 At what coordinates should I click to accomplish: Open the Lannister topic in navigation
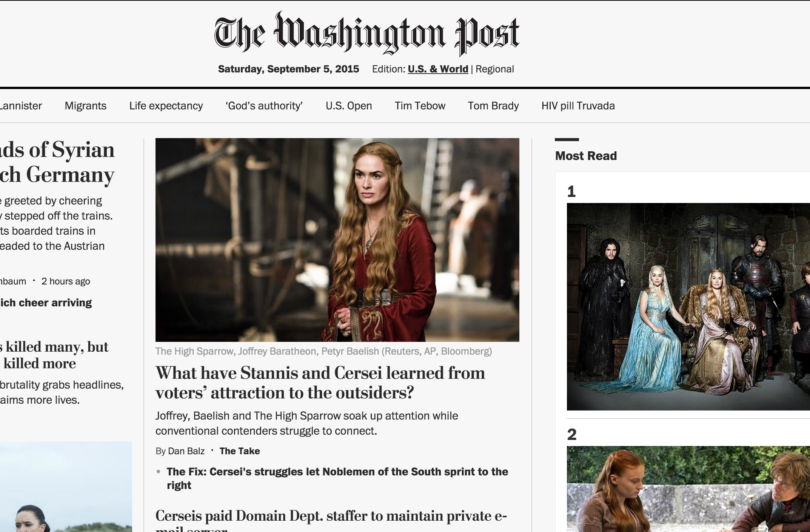(x=21, y=106)
